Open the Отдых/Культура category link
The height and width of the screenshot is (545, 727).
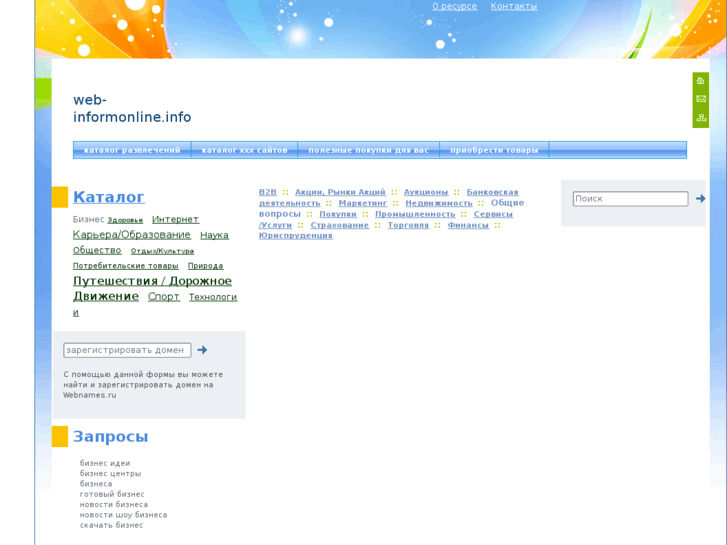[162, 251]
